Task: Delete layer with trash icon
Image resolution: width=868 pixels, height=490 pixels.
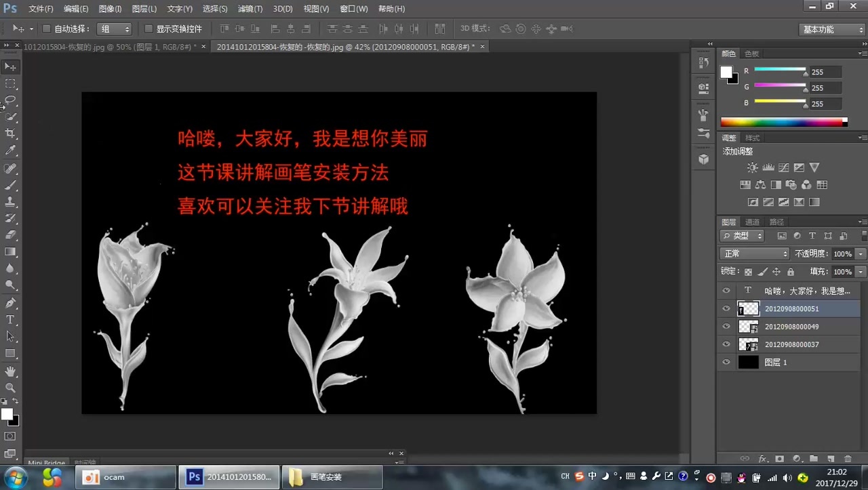Action: [x=848, y=459]
